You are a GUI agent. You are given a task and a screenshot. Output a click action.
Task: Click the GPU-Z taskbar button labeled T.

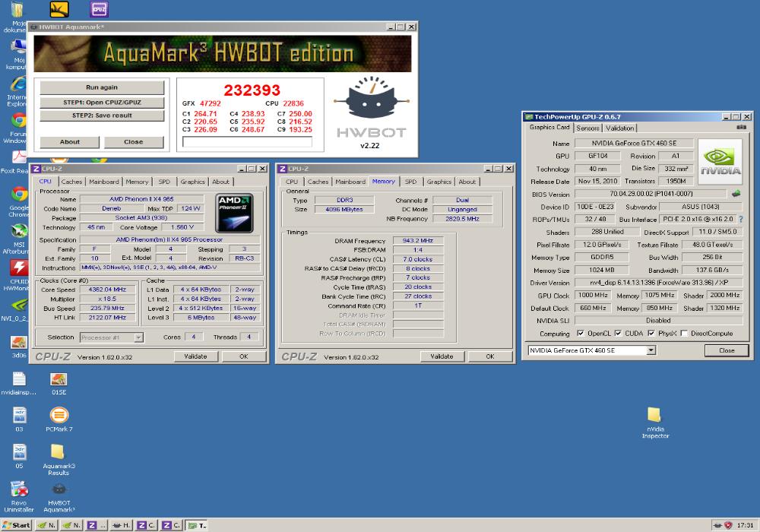pyautogui.click(x=198, y=525)
